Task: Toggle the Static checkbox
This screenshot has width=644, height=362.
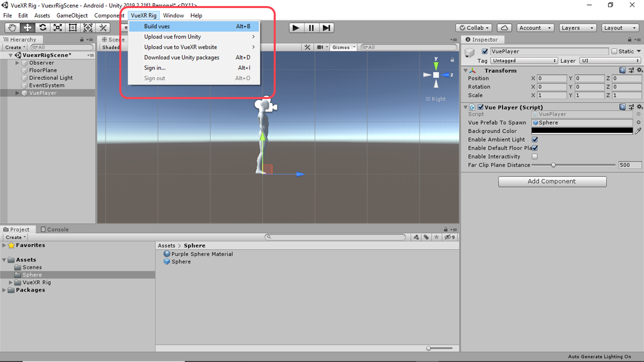Action: (x=614, y=51)
